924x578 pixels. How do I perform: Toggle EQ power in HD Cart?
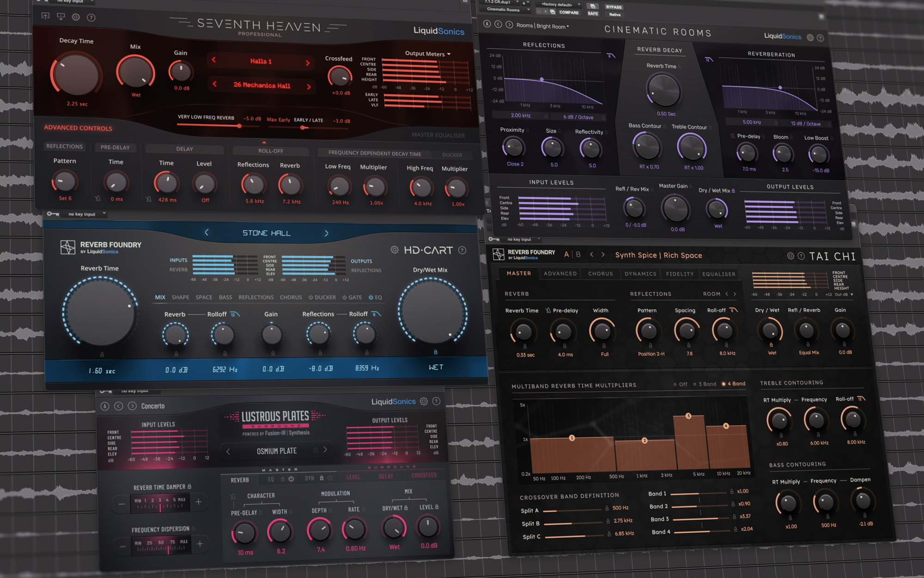371,297
